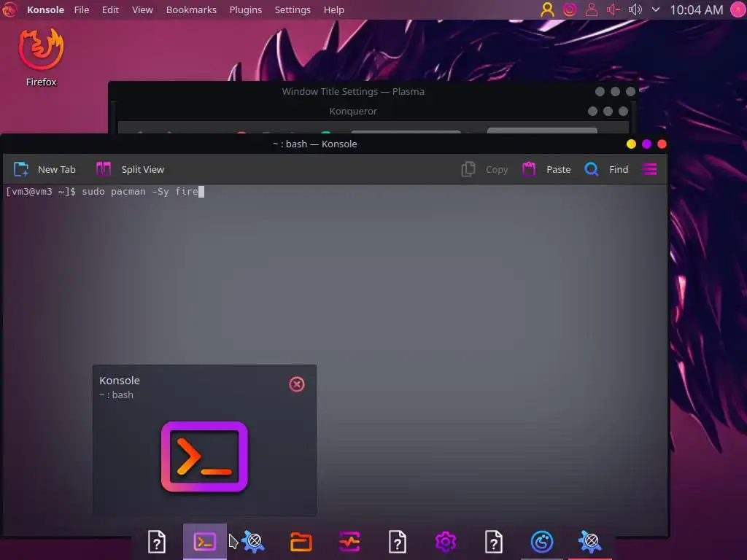The width and height of the screenshot is (747, 560).
Task: Open the Bookmarks menu
Action: (x=191, y=9)
